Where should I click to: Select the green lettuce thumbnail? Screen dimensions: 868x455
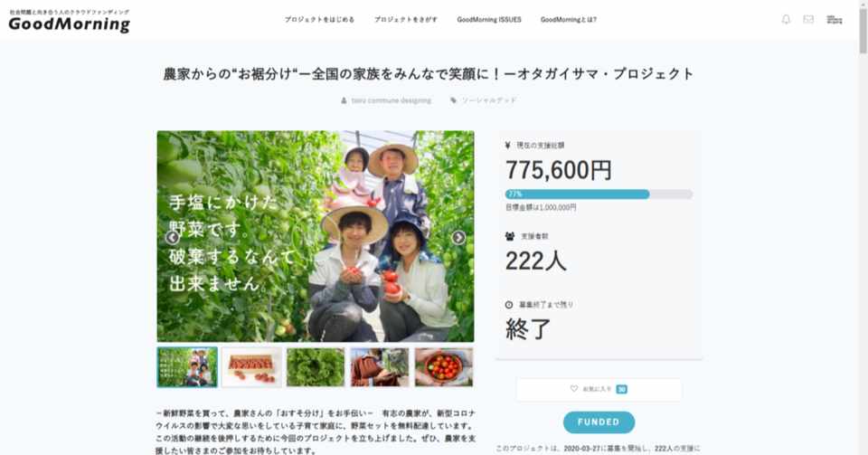point(316,367)
